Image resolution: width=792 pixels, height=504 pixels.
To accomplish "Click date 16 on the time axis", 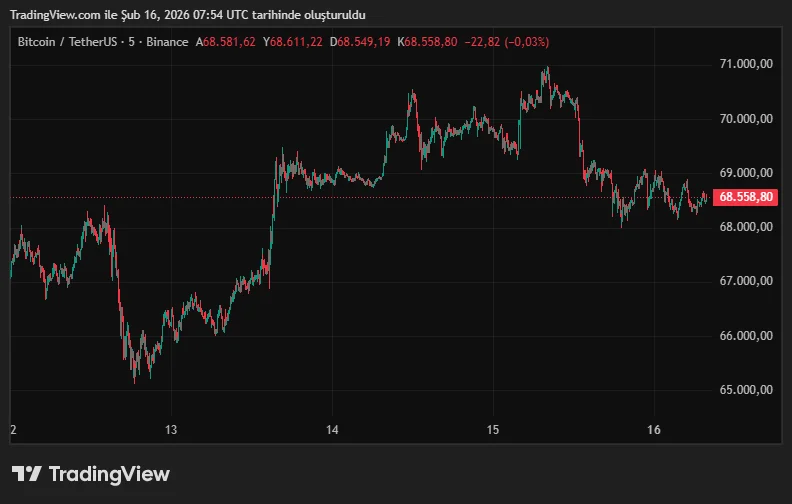I will [x=653, y=430].
